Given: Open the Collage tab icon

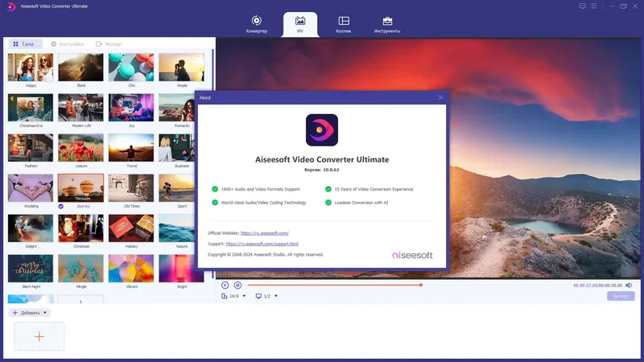Looking at the screenshot, I should click(344, 21).
